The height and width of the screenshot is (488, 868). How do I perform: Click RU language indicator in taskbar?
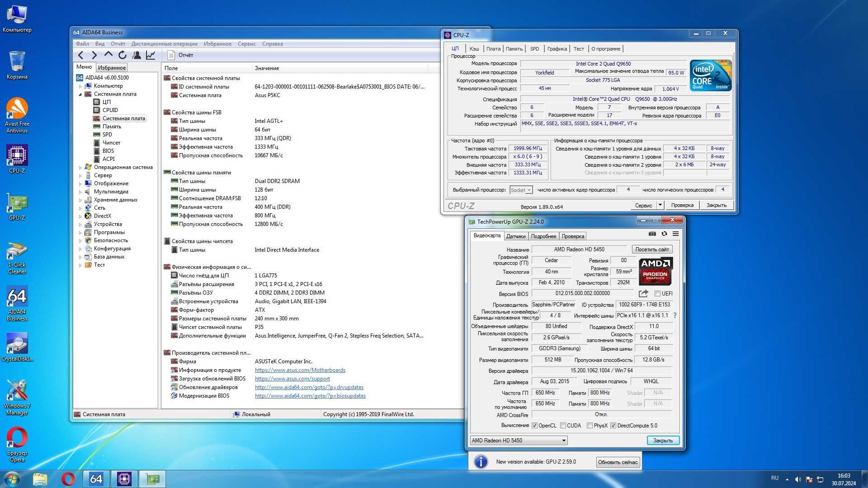(774, 478)
